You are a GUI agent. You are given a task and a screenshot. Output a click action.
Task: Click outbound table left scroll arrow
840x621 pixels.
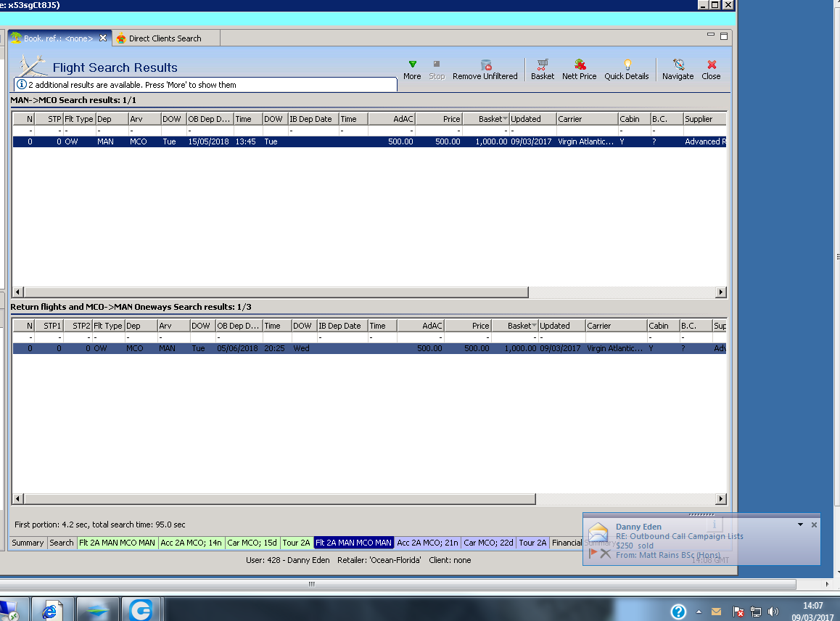(17, 292)
